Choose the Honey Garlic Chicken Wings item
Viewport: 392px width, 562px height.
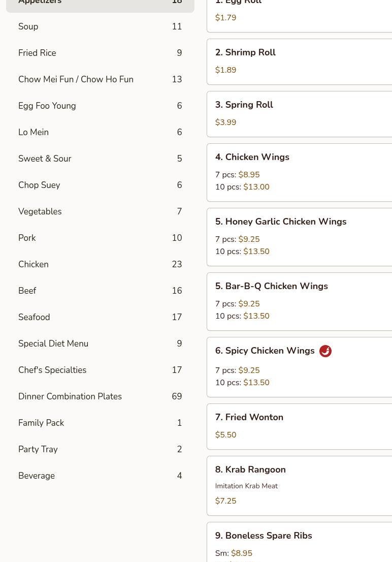(x=300, y=237)
